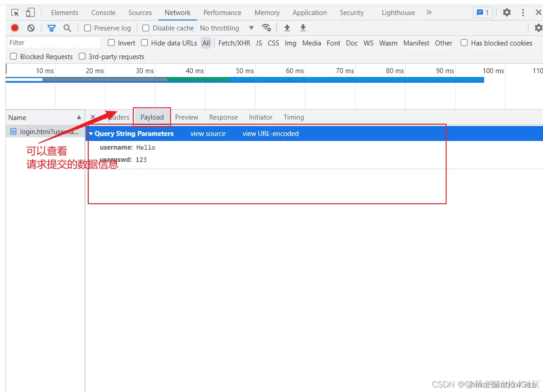Collapse the Query String Parameters section
This screenshot has width=543, height=392.
click(x=91, y=134)
